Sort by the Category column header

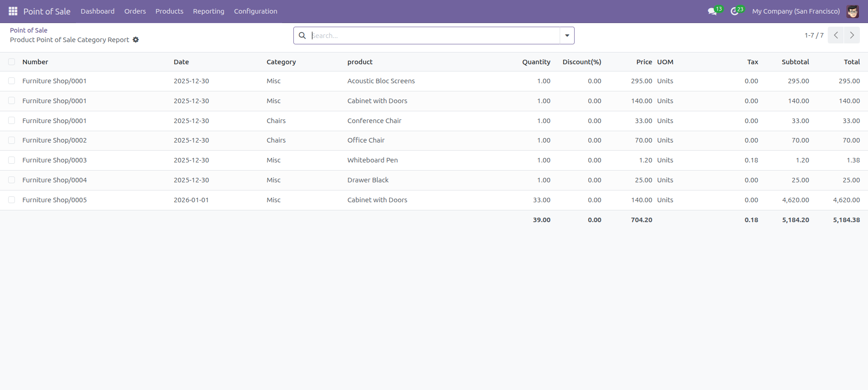click(x=281, y=62)
